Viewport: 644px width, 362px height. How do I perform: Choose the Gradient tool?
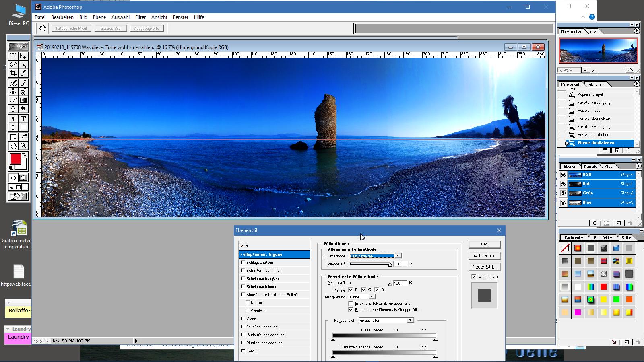pyautogui.click(x=23, y=101)
